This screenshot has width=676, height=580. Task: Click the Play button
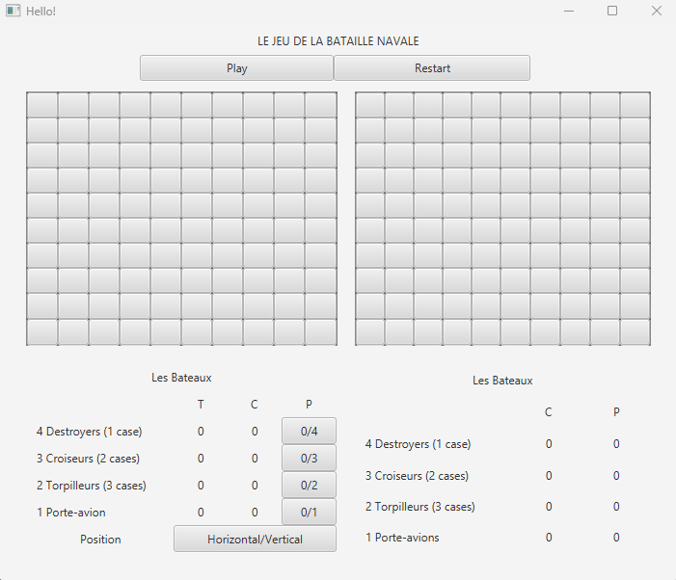(237, 68)
